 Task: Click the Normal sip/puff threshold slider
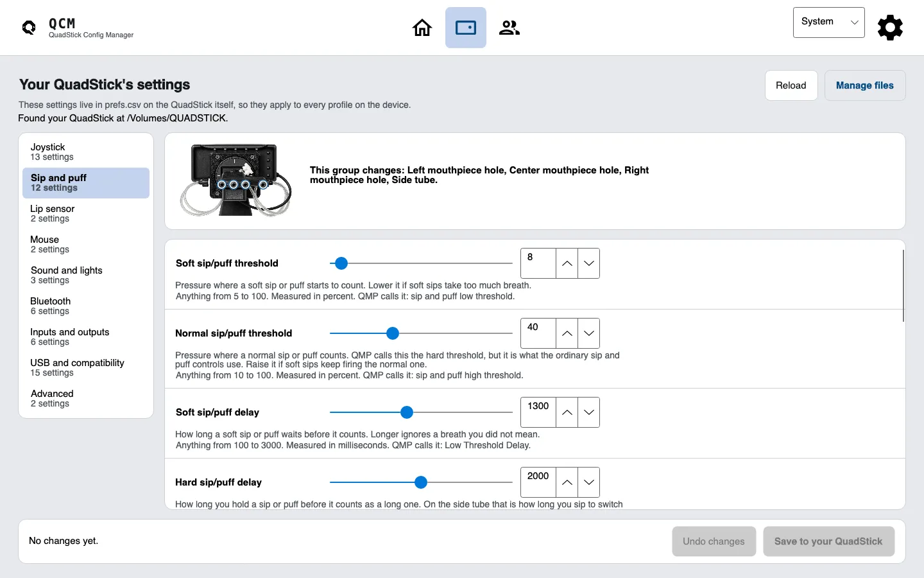(x=421, y=333)
